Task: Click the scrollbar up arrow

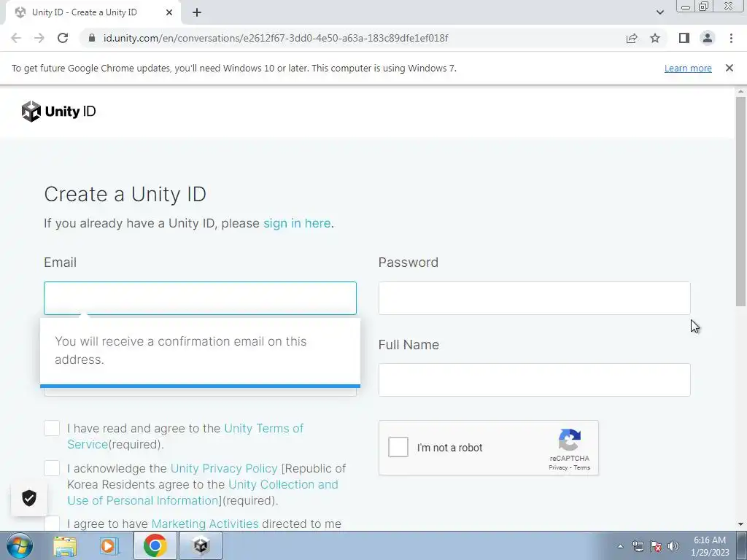Action: [x=740, y=91]
